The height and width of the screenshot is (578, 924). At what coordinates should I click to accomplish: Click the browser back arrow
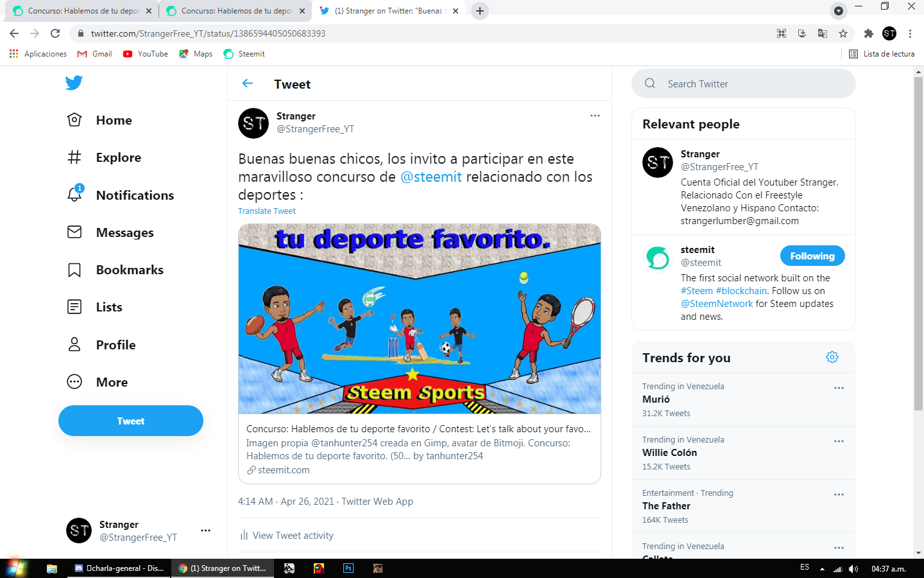coord(14,33)
